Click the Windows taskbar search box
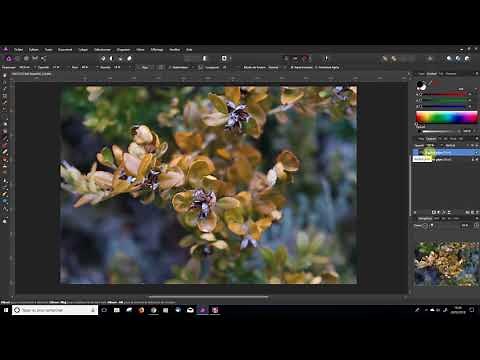Image resolution: width=480 pixels, height=360 pixels. click(55, 310)
